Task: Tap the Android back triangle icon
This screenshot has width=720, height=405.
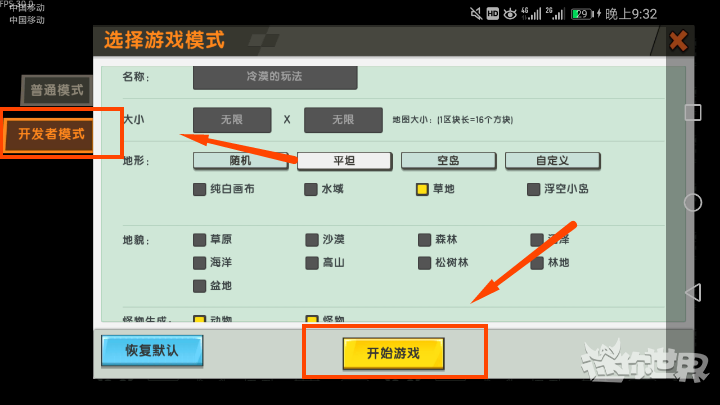Action: [x=692, y=292]
